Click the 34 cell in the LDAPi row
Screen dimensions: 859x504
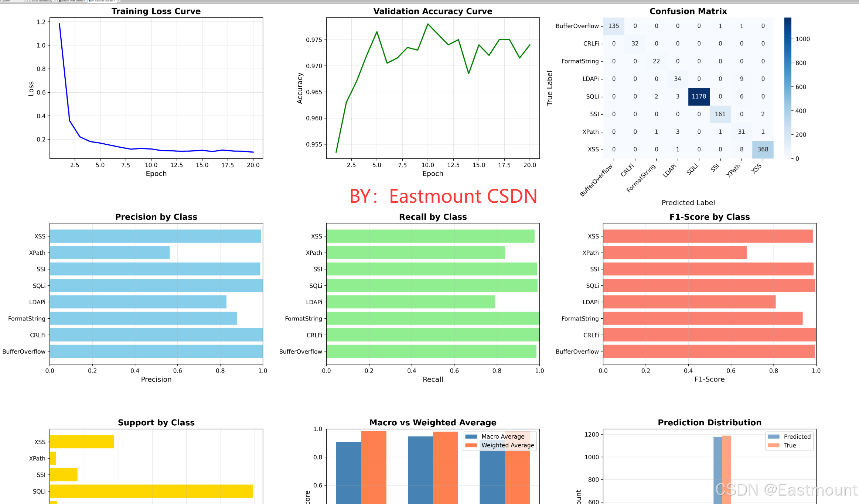677,79
